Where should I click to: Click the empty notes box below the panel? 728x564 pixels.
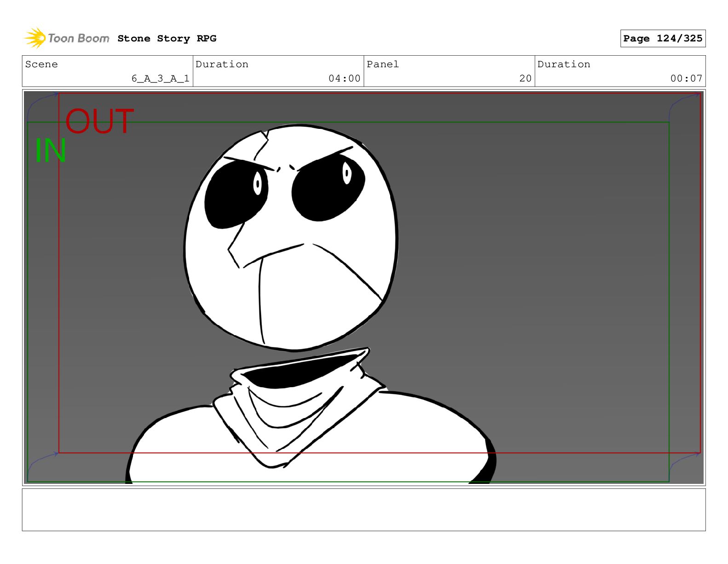tap(364, 510)
